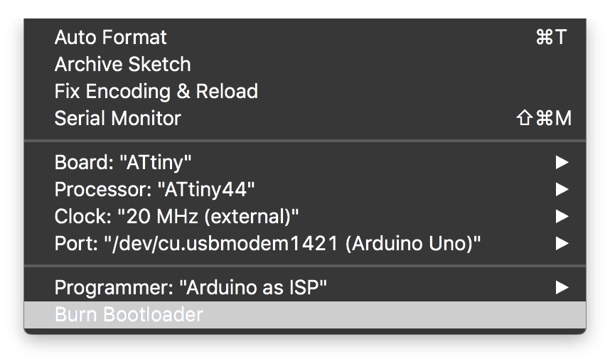Viewport: 610px width, 364px height.
Task: Open the Programmer label in the menu
Action: [114, 288]
